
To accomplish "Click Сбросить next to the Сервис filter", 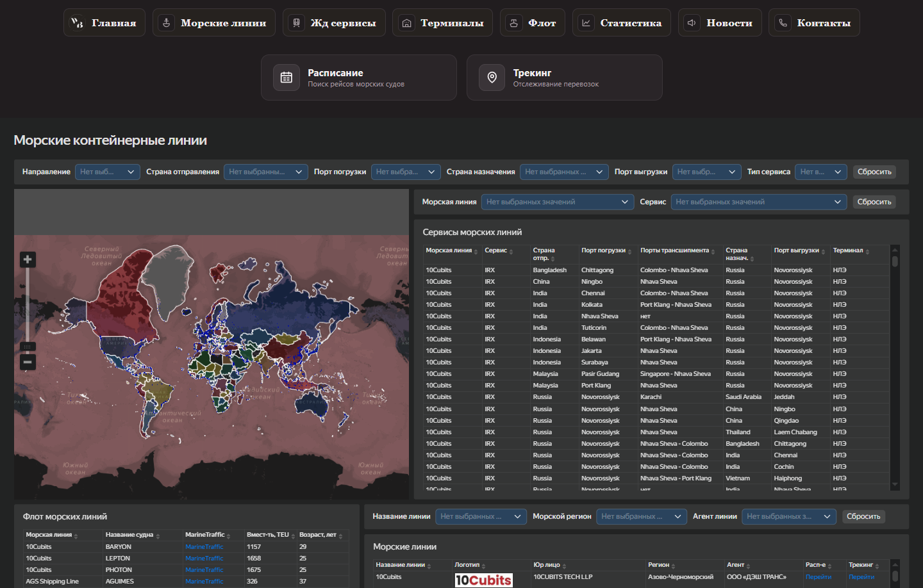I will click(874, 202).
